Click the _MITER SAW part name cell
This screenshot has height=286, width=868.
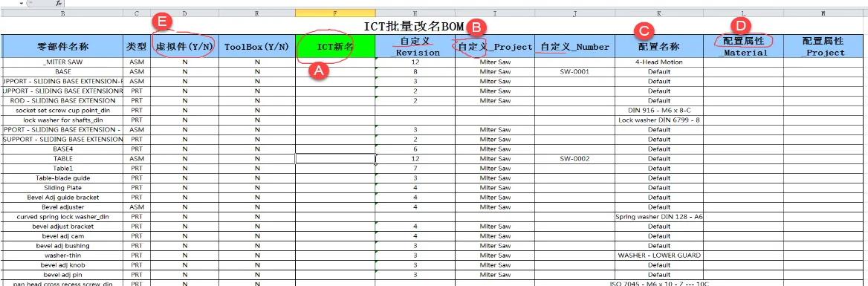tap(62, 62)
